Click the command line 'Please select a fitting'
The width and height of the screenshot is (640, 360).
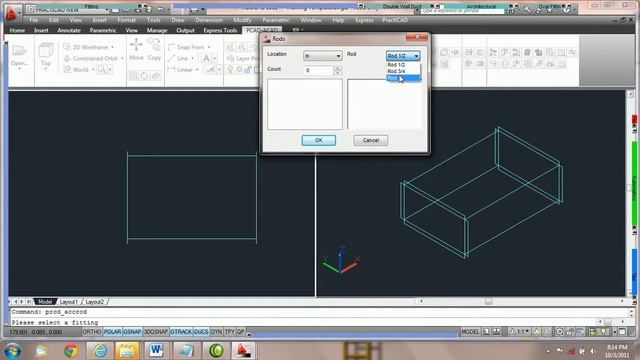tap(55, 322)
